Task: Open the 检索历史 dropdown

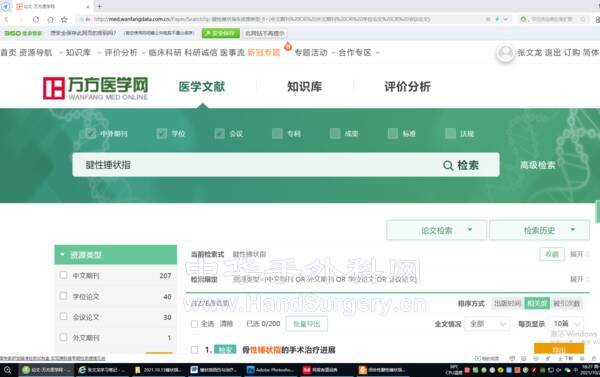Action: tap(540, 230)
